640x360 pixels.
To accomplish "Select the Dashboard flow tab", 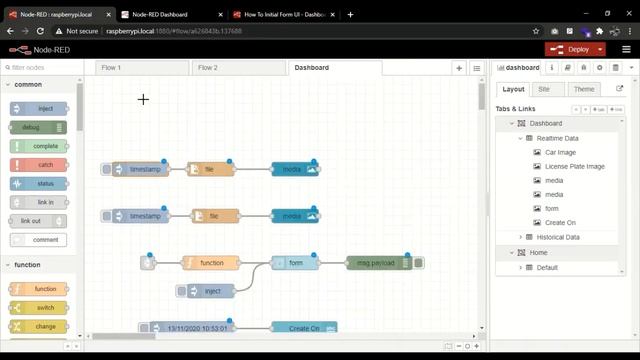I will coord(335,68).
